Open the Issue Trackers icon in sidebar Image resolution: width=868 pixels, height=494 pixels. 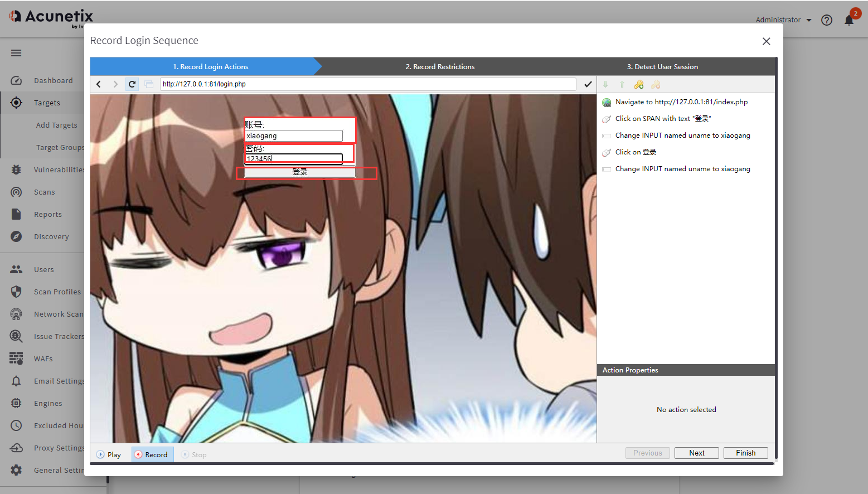[16, 336]
